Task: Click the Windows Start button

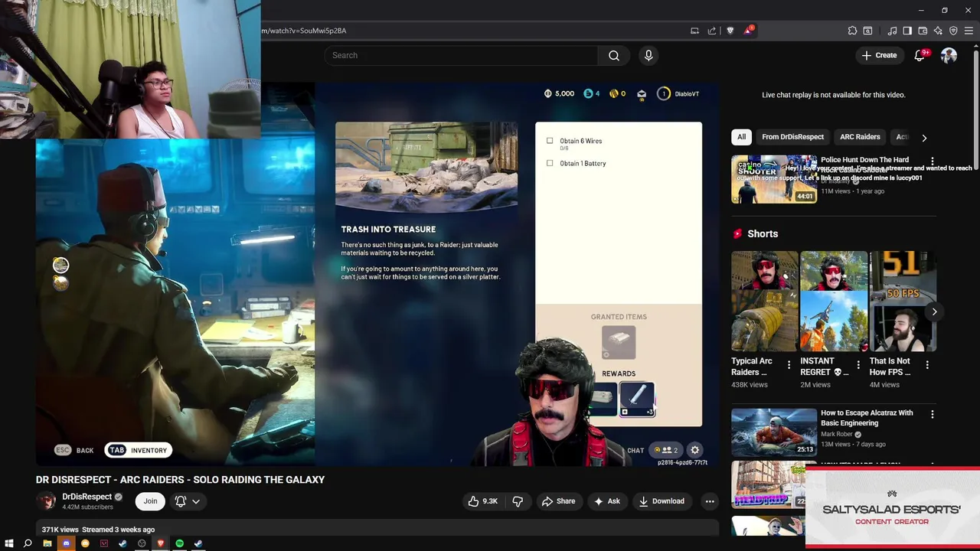Action: [x=9, y=543]
